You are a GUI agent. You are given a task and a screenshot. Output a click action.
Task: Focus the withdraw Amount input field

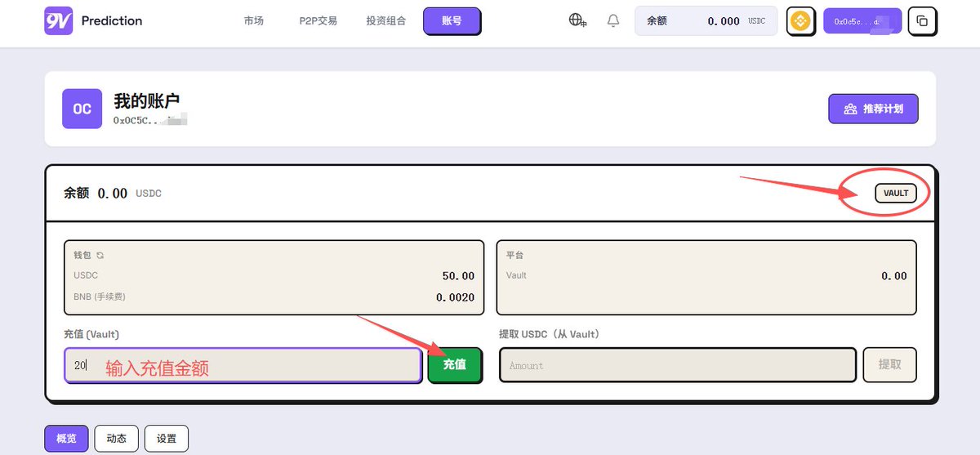click(x=678, y=365)
